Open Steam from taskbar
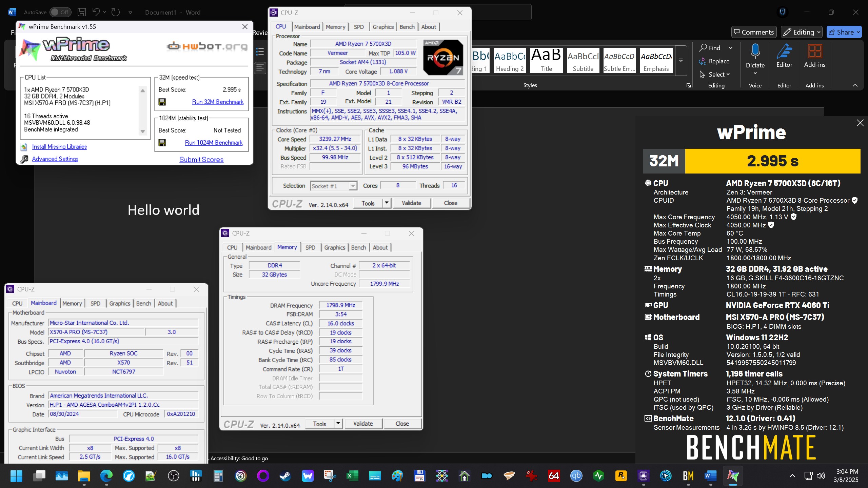Screen dimensions: 868x488 pyautogui.click(x=285, y=476)
